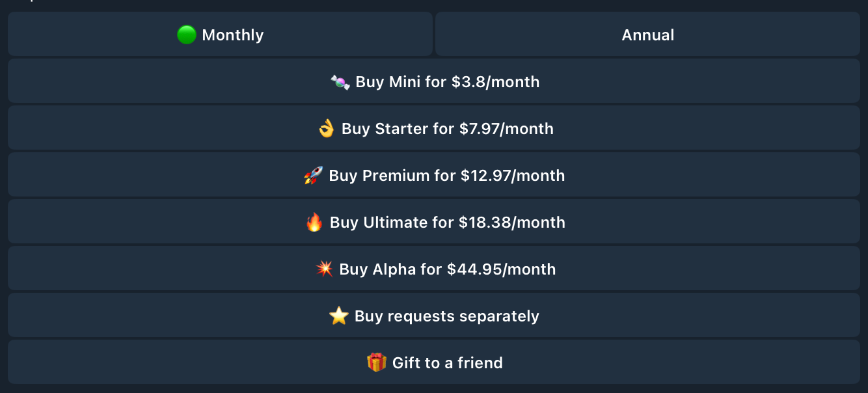This screenshot has height=393, width=868.
Task: Click the candy icon on Mini plan
Action: click(x=340, y=82)
